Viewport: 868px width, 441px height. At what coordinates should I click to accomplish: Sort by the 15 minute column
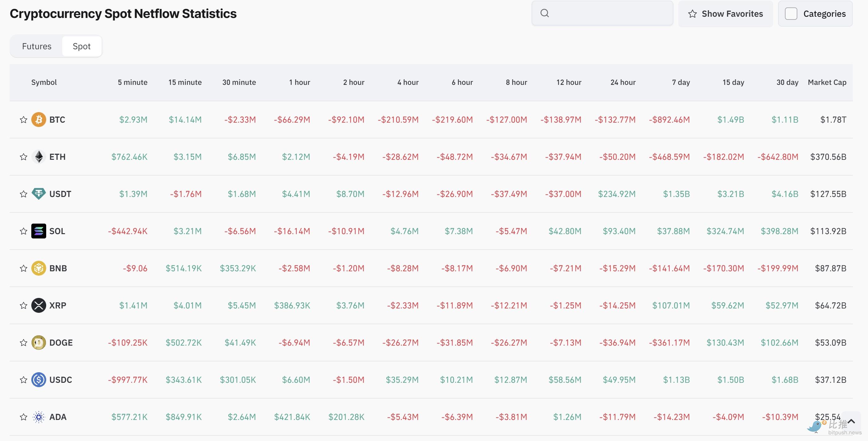pyautogui.click(x=185, y=82)
